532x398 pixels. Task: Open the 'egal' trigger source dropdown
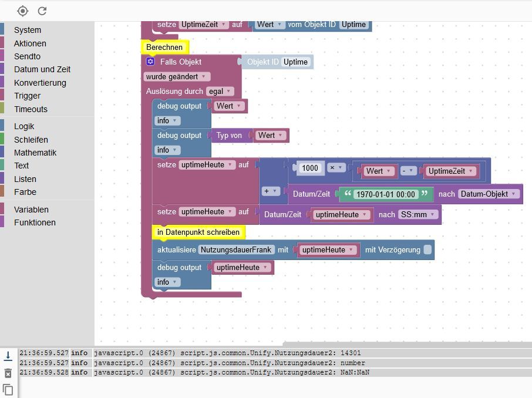pyautogui.click(x=220, y=91)
